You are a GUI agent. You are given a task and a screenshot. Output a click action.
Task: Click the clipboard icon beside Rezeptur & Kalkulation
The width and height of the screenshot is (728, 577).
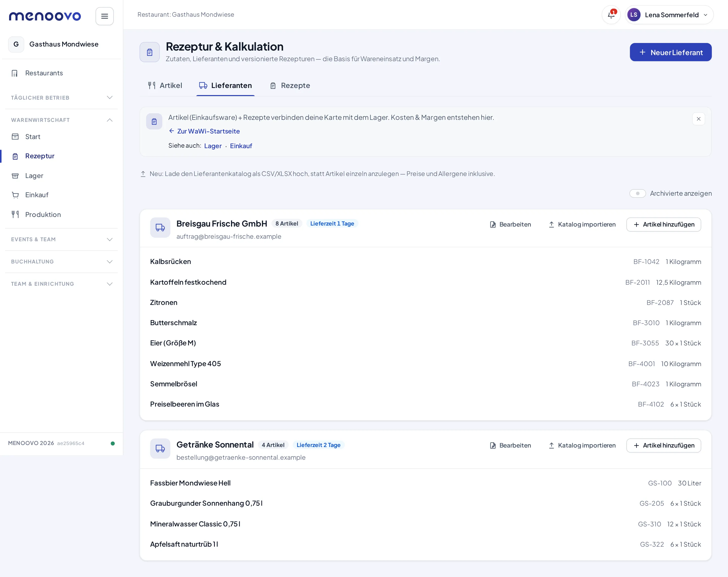[x=150, y=52]
